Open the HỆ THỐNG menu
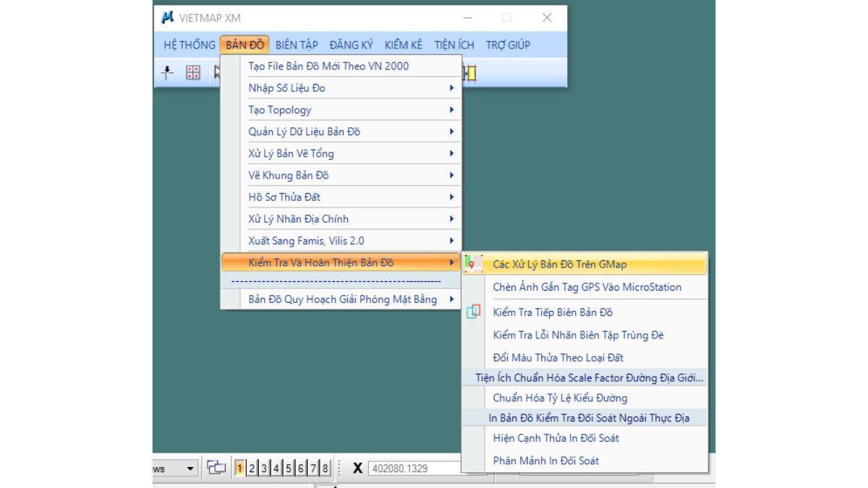 (x=190, y=45)
